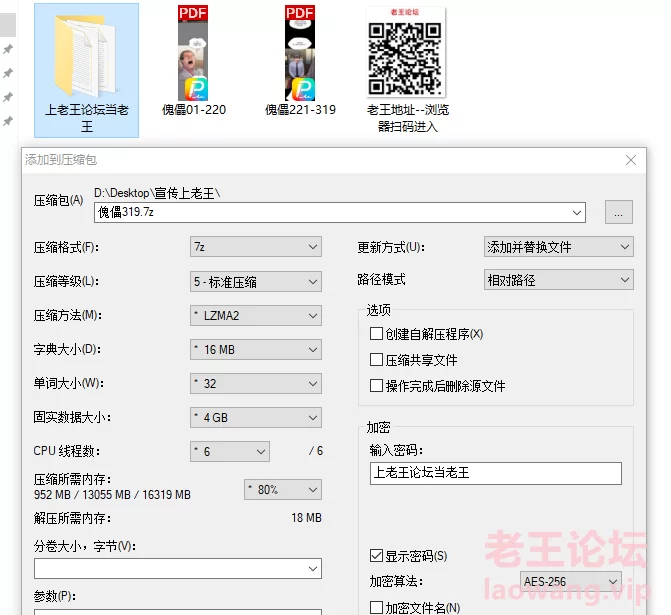Expand the 压缩方法 LZMA2 dropdown

[x=256, y=316]
